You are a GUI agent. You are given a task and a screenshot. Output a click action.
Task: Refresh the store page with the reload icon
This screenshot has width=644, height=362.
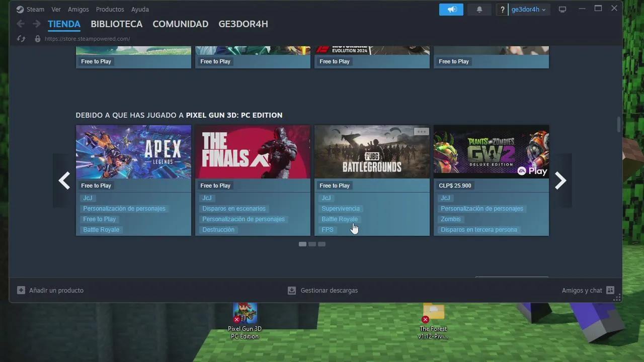point(20,39)
